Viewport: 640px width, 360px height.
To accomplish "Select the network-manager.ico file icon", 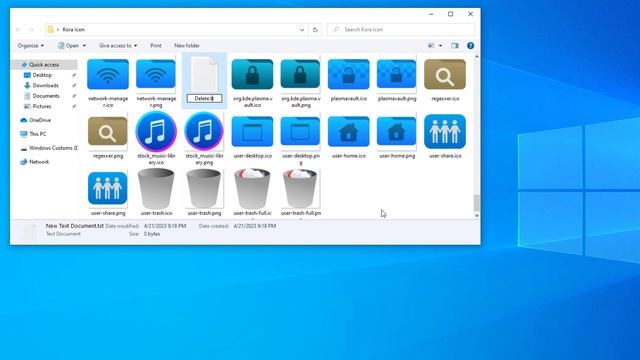I will [108, 74].
